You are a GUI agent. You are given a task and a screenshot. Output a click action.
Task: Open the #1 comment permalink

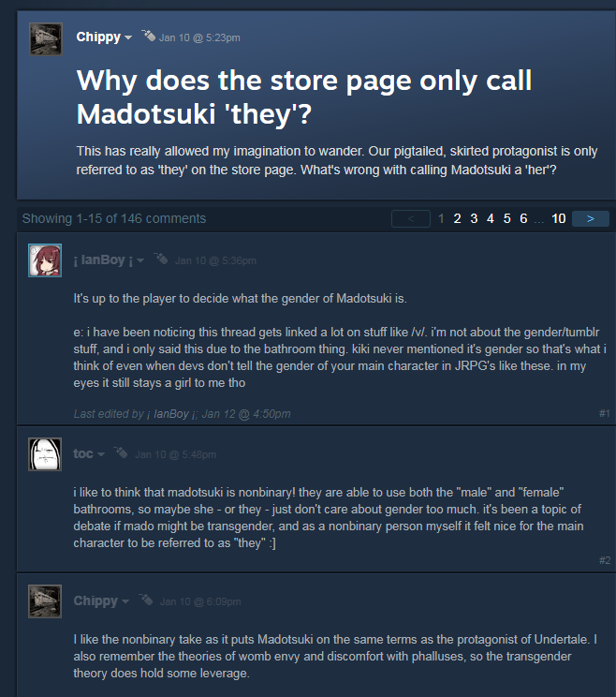coord(605,413)
